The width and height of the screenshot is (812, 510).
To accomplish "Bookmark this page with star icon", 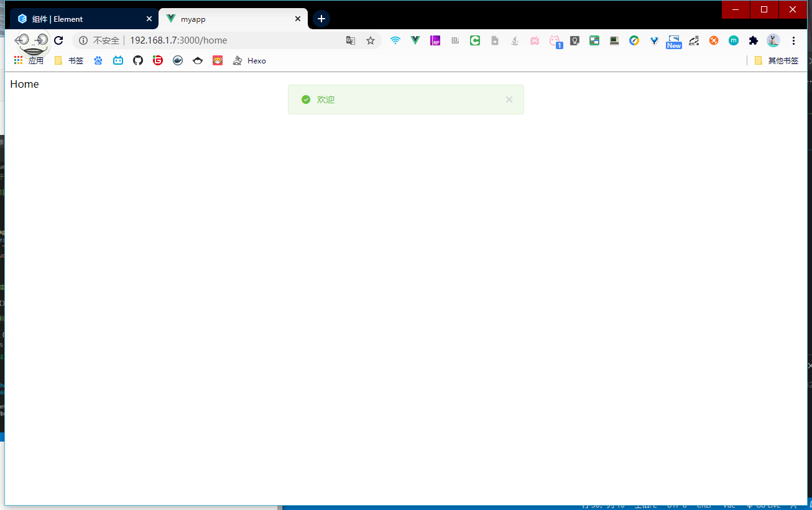I will [371, 40].
